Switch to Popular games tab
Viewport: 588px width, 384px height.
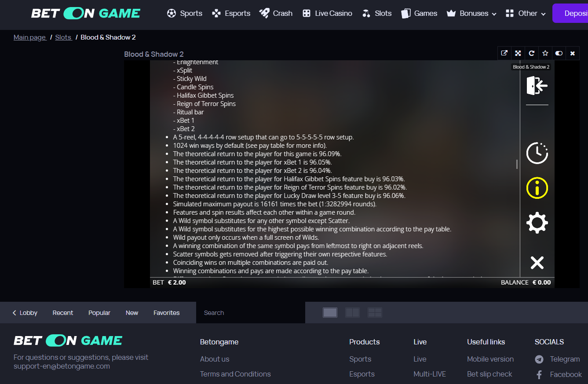click(99, 313)
